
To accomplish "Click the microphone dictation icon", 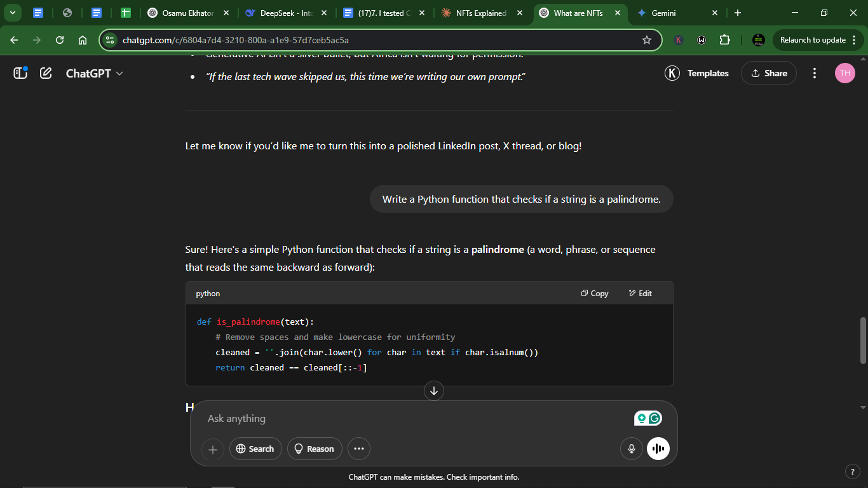I will click(632, 449).
